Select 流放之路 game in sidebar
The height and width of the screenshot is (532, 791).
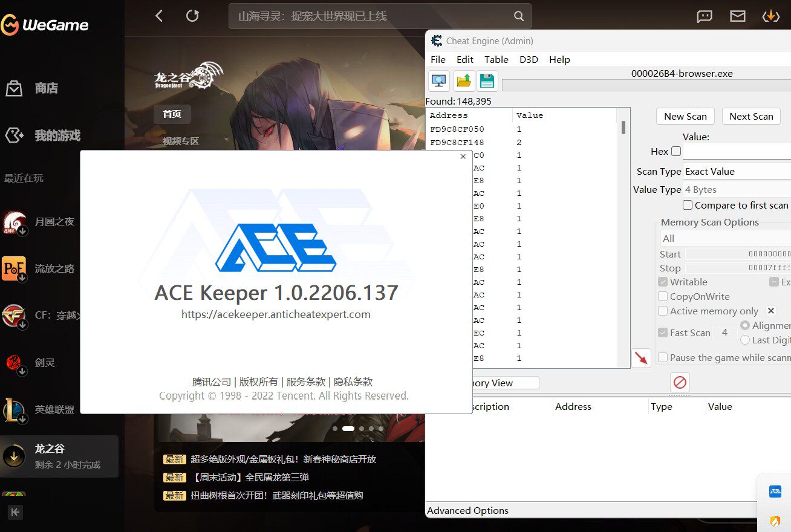(x=40, y=268)
